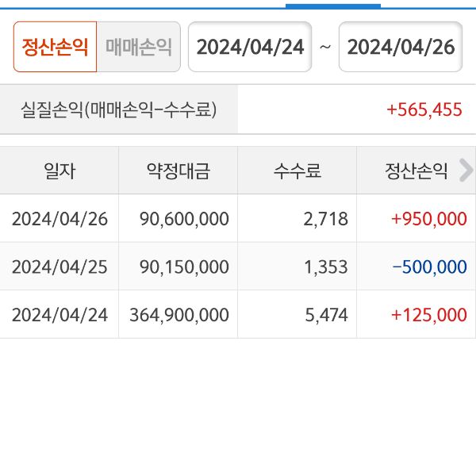Screen dimensions: 476x476
Task: Click the 수수료 column header
Action: 297,171
